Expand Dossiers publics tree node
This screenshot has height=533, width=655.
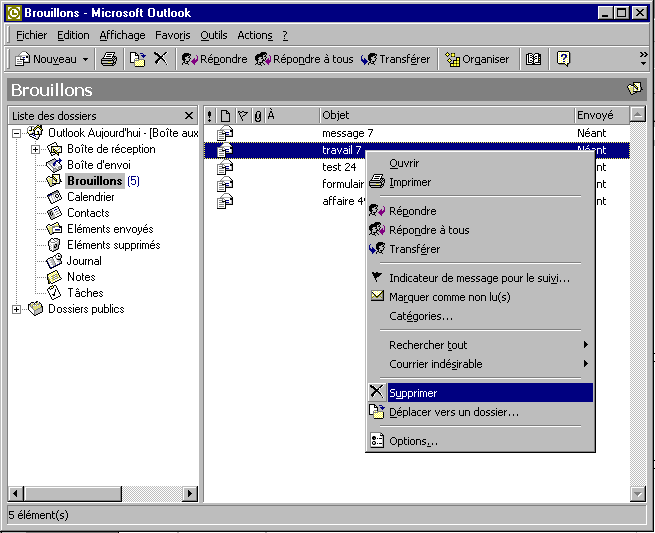pyautogui.click(x=16, y=309)
